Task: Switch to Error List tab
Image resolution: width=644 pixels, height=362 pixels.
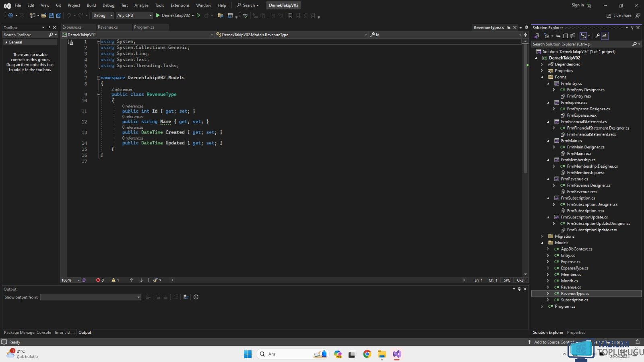Action: [x=64, y=332]
